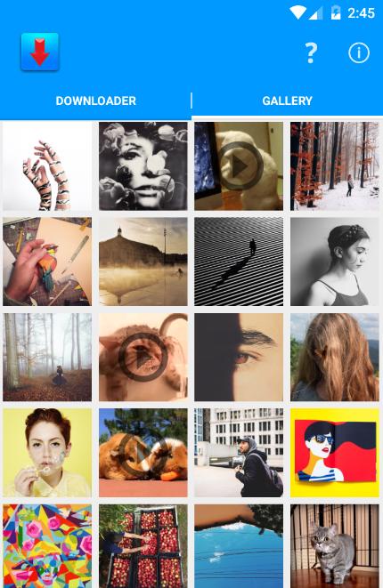383x588 pixels.
Task: Open the striped stairs shadow photo
Action: click(x=239, y=262)
